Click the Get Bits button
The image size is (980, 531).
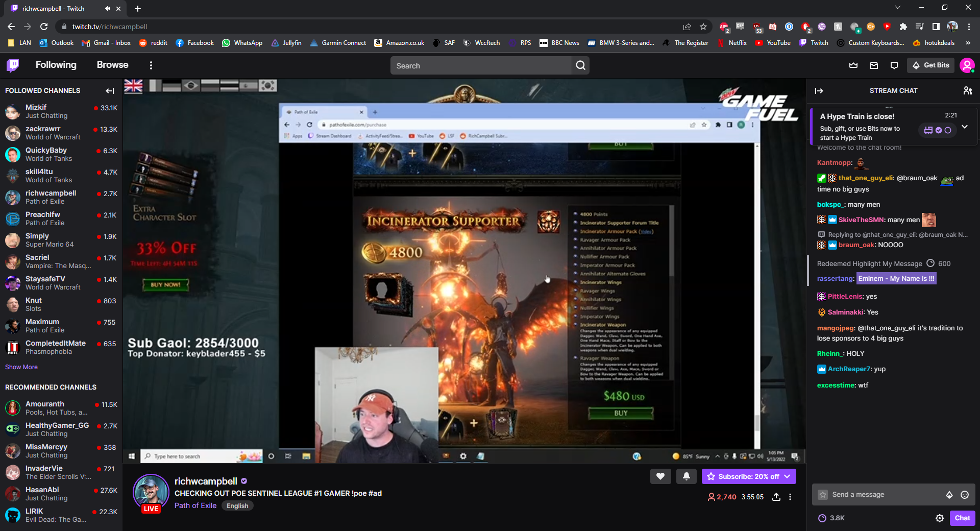(x=931, y=65)
